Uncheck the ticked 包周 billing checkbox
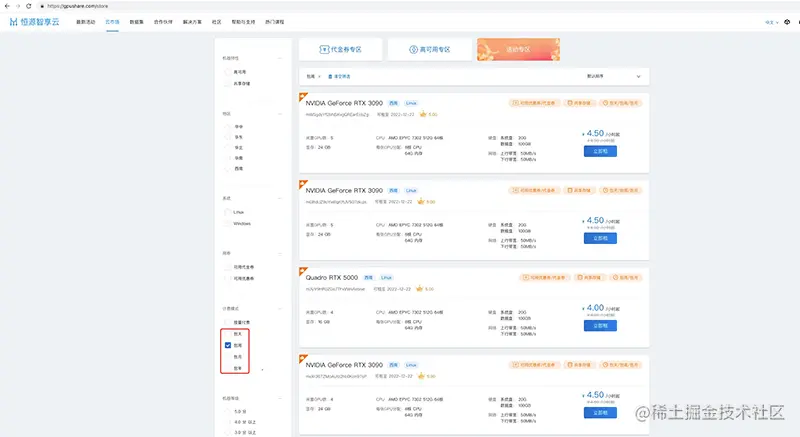 (x=228, y=345)
